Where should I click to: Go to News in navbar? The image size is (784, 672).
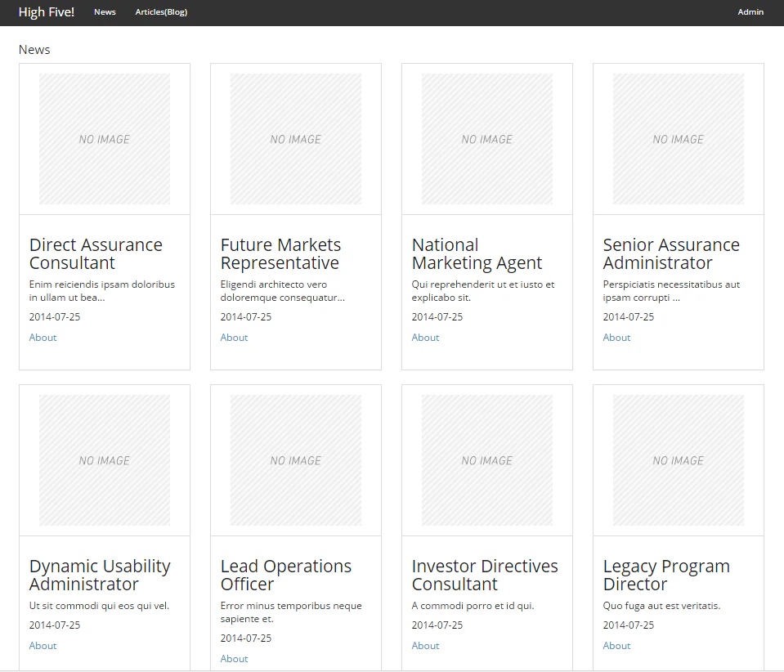[105, 12]
